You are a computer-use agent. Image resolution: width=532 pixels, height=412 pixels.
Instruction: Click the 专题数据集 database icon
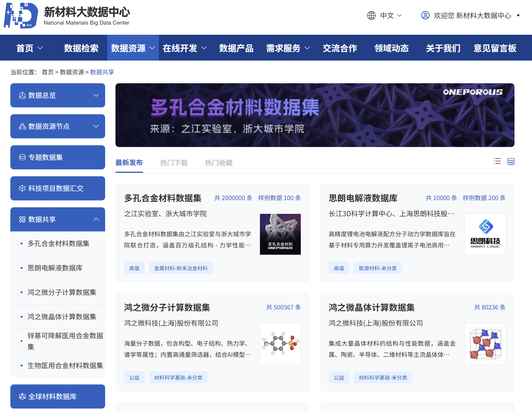click(22, 157)
